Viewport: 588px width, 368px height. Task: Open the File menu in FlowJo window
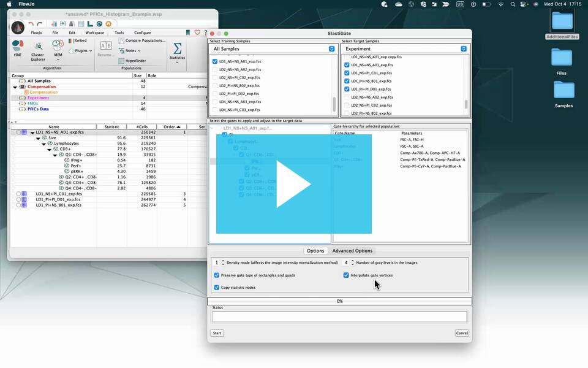tap(55, 33)
